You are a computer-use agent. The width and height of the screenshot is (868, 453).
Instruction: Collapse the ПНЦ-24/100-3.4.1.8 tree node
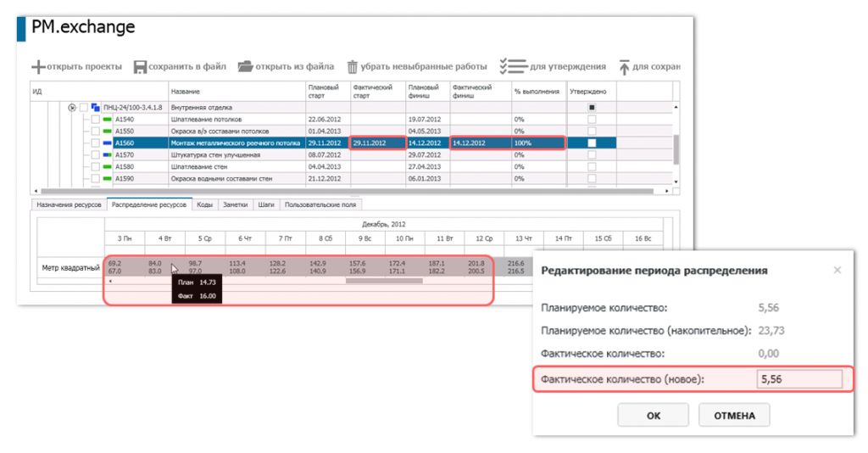pyautogui.click(x=72, y=108)
